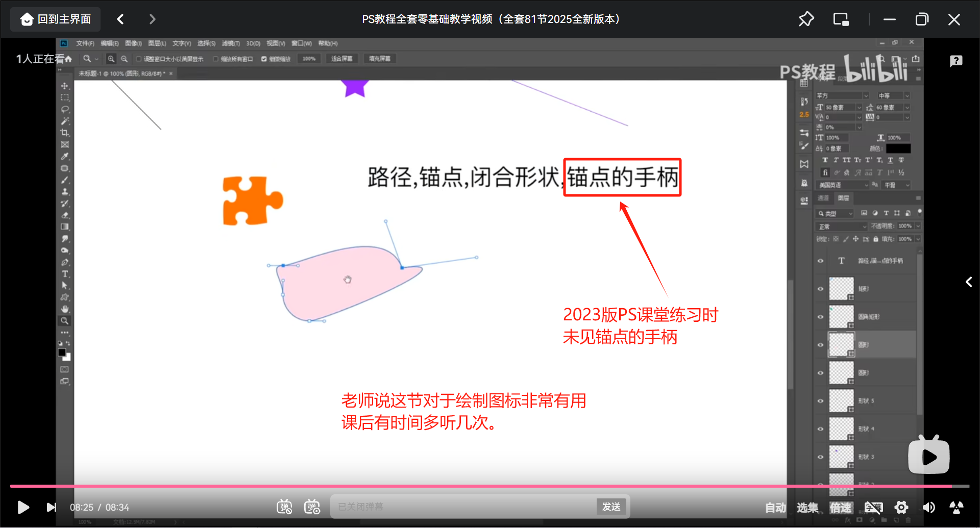This screenshot has width=980, height=528.
Task: Click the 发送 send button
Action: (611, 507)
